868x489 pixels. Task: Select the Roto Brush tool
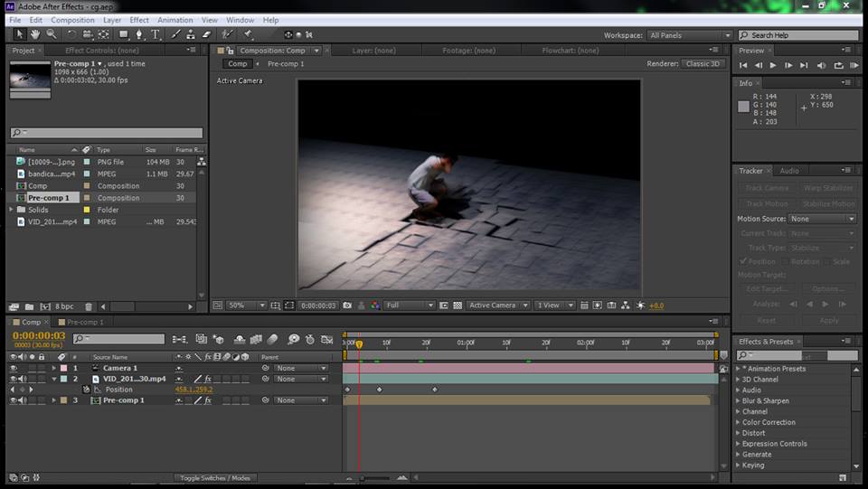point(226,34)
